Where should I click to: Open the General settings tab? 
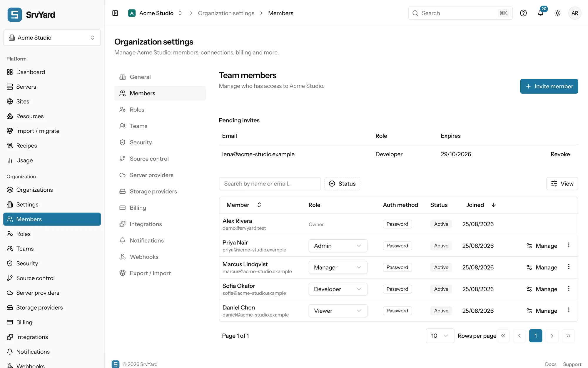(160, 77)
